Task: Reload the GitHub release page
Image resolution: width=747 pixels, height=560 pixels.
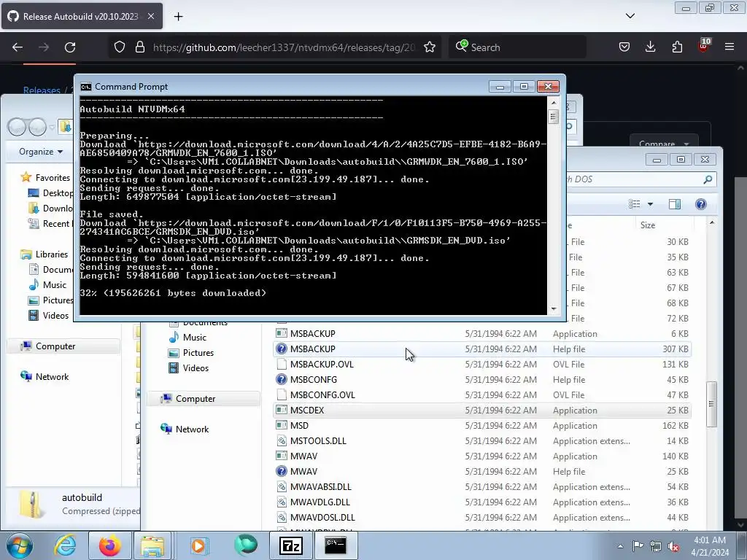Action: [70, 47]
